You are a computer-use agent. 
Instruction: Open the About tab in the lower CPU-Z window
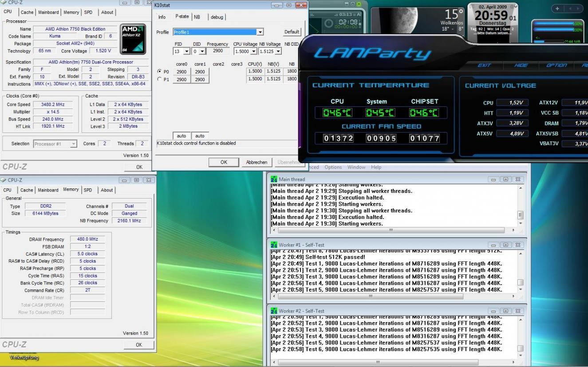coord(107,190)
